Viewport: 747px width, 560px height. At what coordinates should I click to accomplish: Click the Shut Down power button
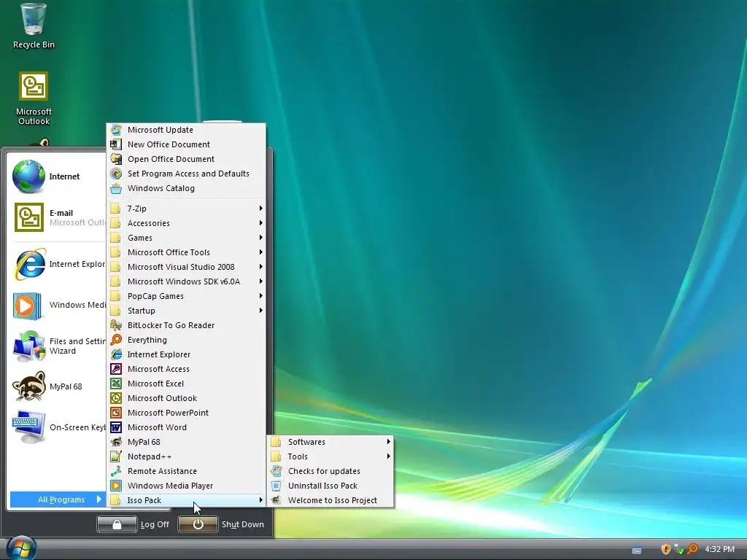click(198, 524)
